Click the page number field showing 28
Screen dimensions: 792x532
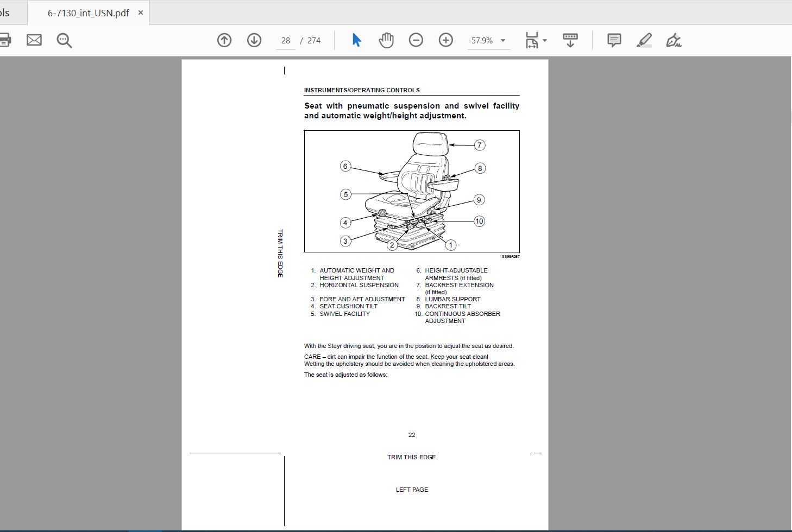(x=286, y=41)
